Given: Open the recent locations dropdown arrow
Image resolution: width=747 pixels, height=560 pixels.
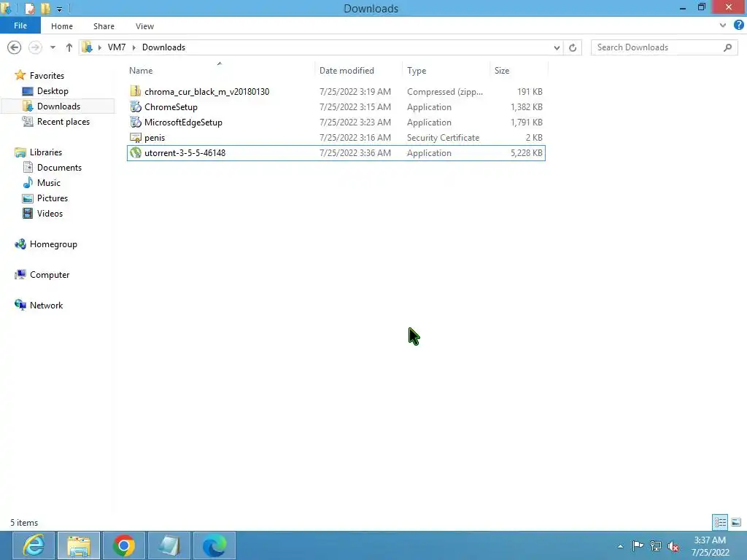Looking at the screenshot, I should (53, 47).
